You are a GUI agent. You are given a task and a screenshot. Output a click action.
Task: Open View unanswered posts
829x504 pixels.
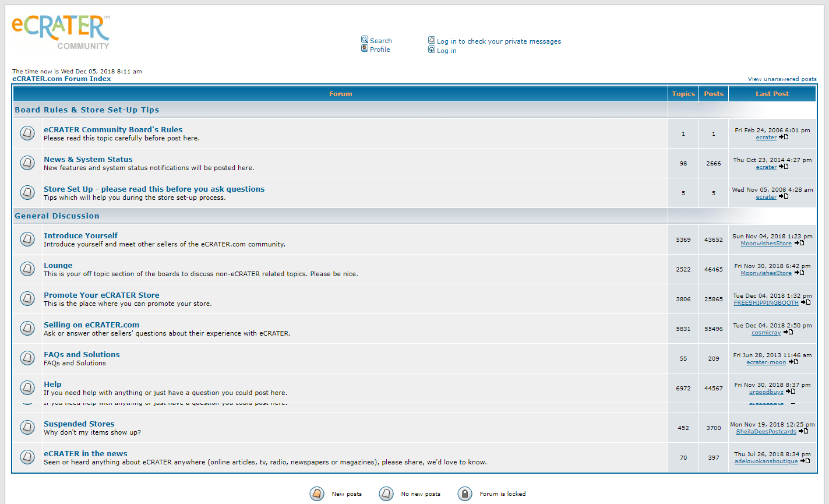pos(782,79)
